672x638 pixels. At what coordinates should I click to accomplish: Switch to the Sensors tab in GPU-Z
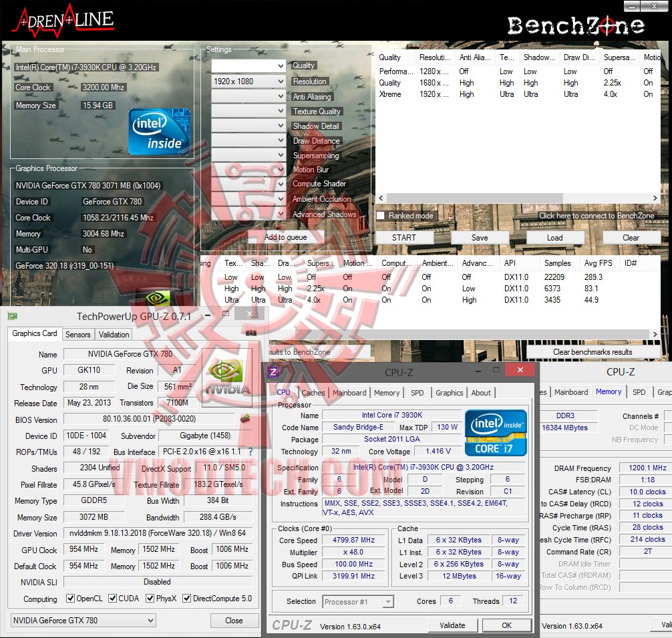[78, 335]
